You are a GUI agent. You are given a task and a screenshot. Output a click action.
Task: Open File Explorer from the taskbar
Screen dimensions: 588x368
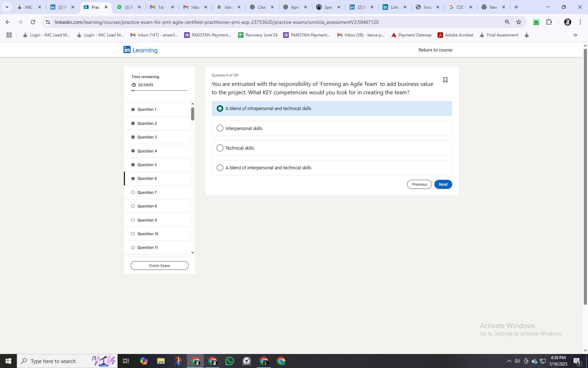[161, 361]
